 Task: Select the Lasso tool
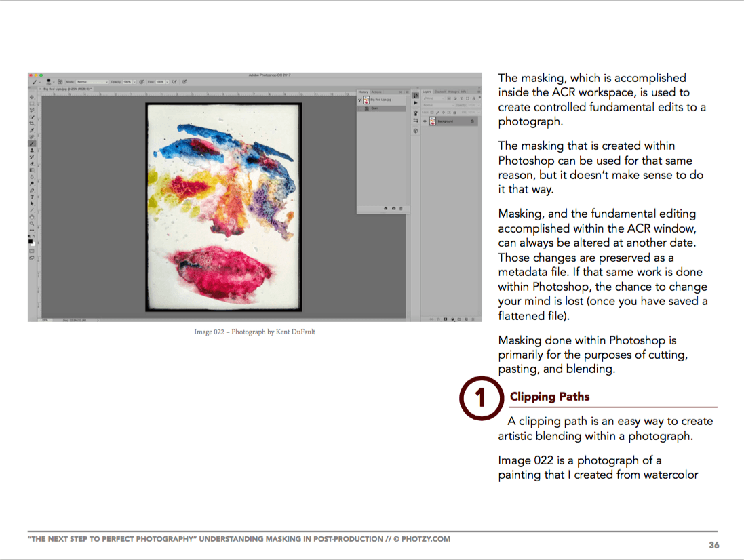(x=31, y=108)
